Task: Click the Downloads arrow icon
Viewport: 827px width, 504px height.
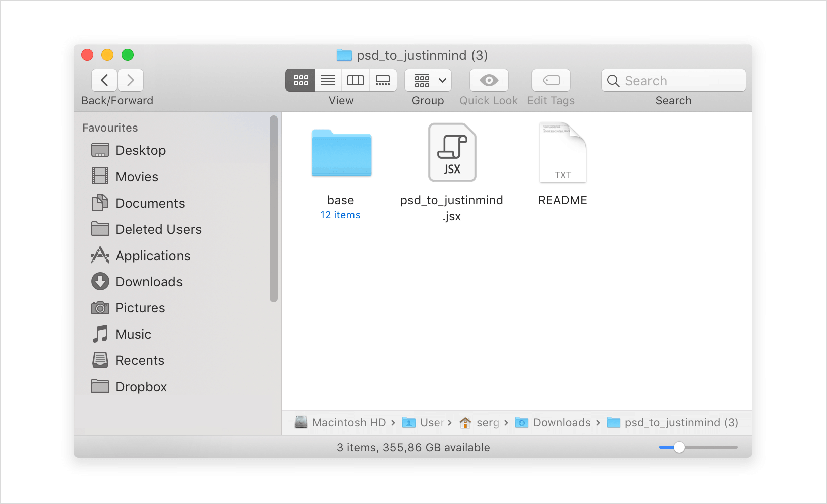Action: coord(100,281)
